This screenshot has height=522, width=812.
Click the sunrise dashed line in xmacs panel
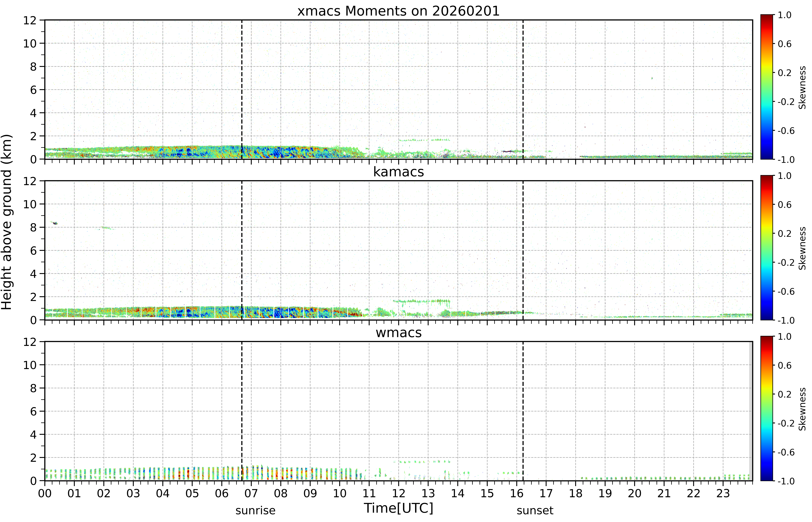242,90
